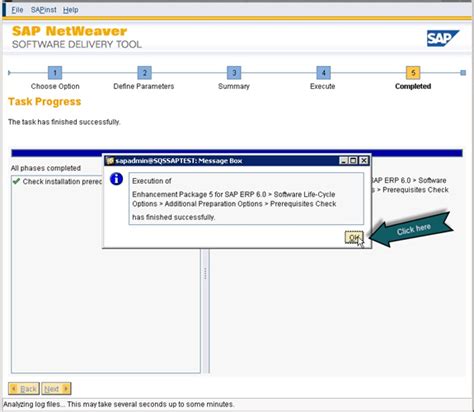Click step 5 Completed icon

tap(413, 73)
